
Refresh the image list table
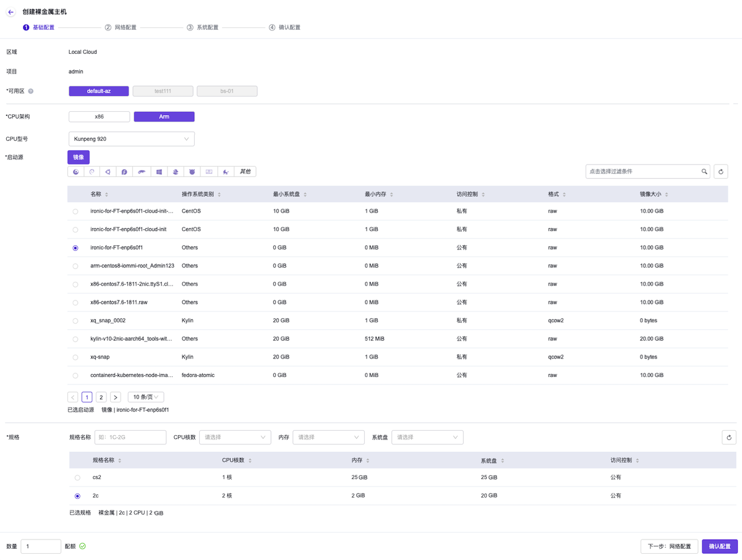click(x=721, y=171)
